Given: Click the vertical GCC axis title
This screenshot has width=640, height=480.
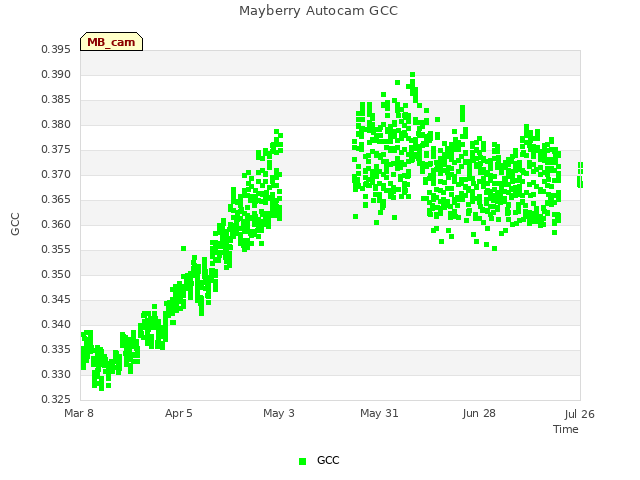Looking at the screenshot, I should pyautogui.click(x=15, y=224).
